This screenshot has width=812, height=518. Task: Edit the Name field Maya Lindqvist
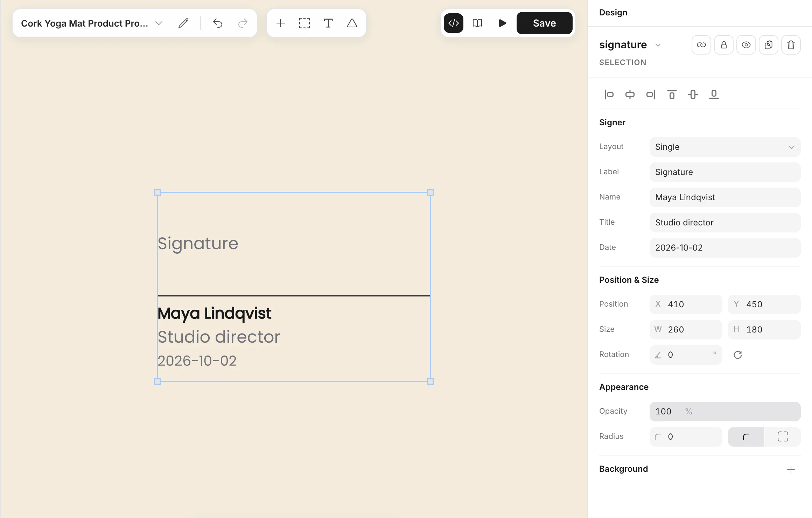click(725, 197)
